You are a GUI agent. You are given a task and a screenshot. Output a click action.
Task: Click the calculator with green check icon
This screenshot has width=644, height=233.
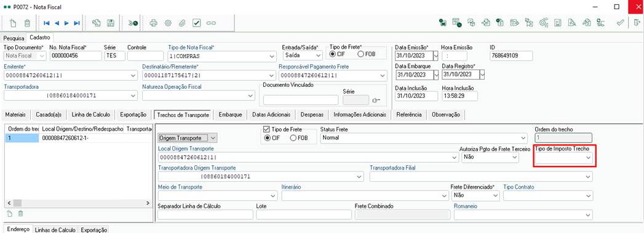[x=457, y=23]
